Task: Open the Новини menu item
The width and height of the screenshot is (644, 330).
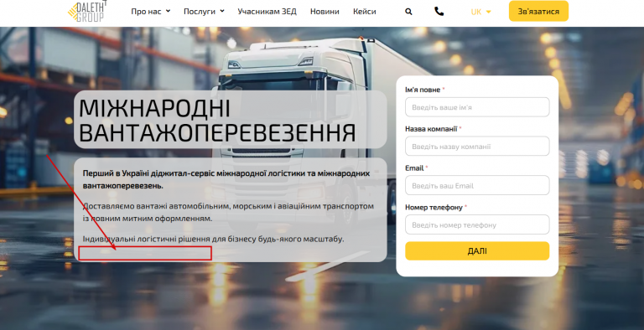Action: click(x=325, y=12)
